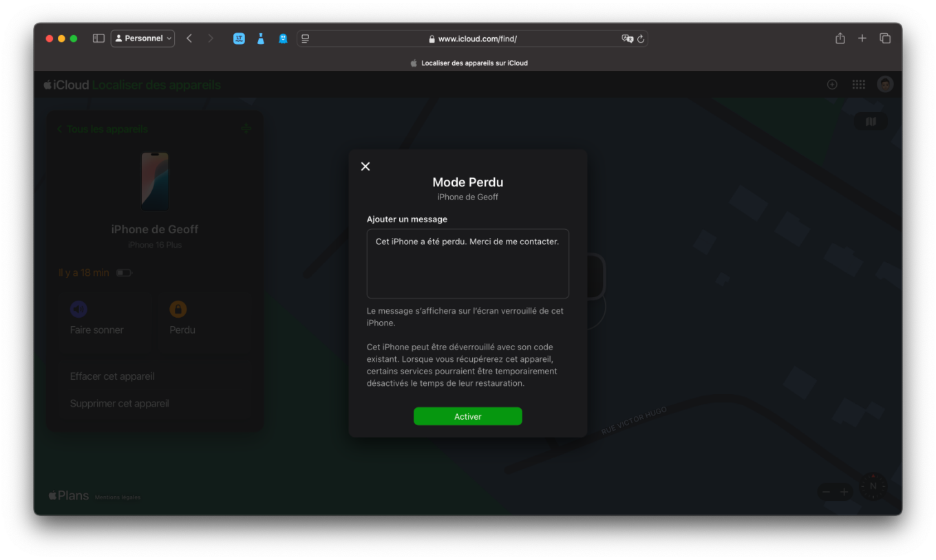Focus the www.icloud.com/find/ address bar
Image resolution: width=936 pixels, height=560 pixels.
tap(472, 39)
